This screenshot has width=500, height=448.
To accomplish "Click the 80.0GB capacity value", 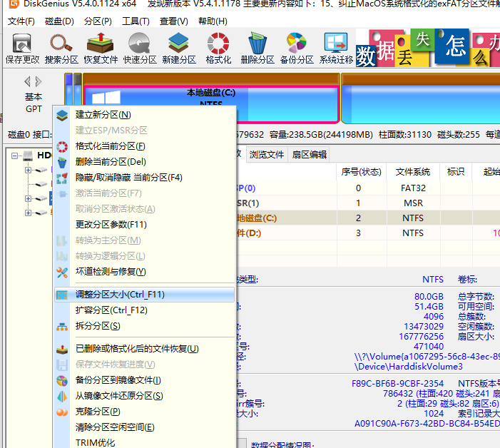I will 429,297.
